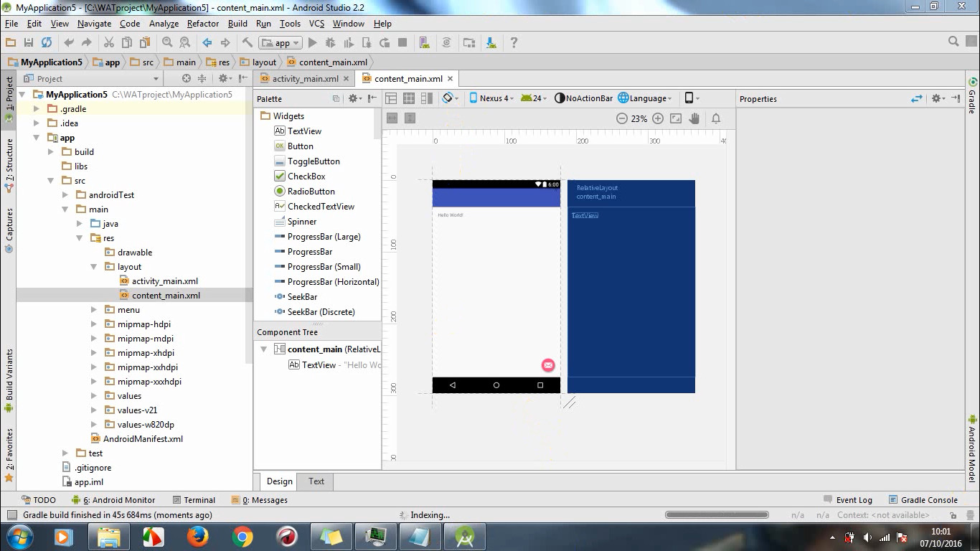The width and height of the screenshot is (980, 551).
Task: Select activity_main.xml in the project tree
Action: tap(164, 281)
